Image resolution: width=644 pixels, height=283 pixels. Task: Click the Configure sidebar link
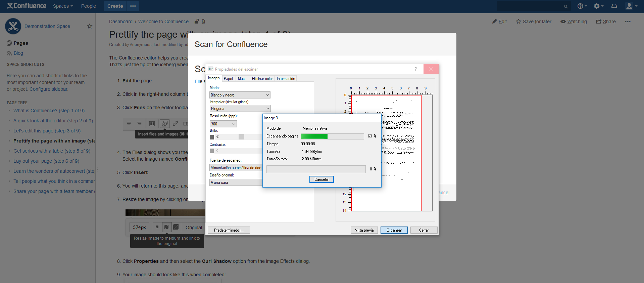click(48, 89)
